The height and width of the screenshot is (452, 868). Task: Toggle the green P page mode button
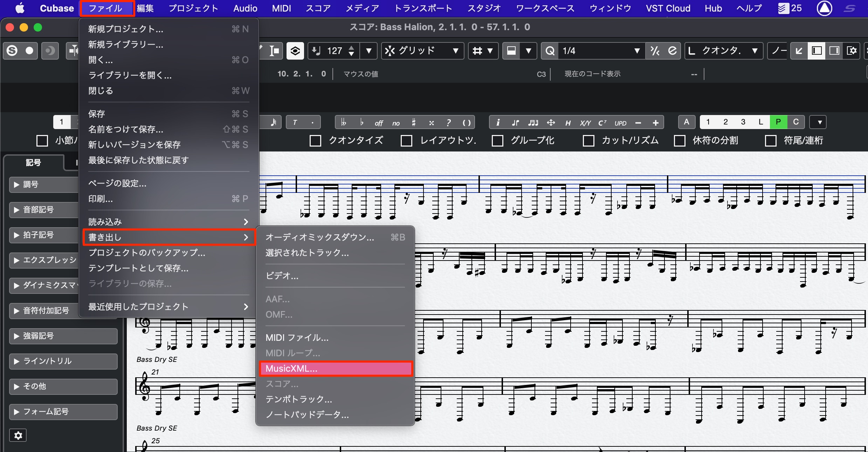tap(778, 122)
